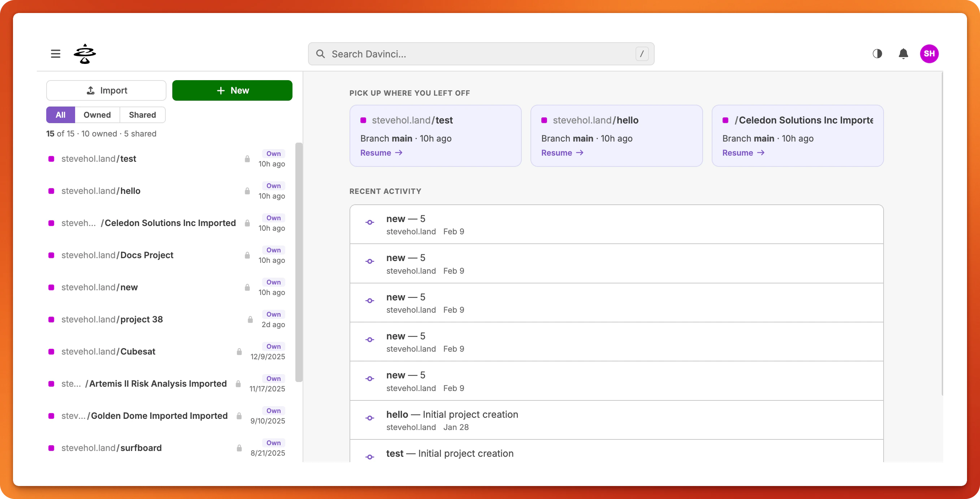Toggle the light/dark theme icon
This screenshot has width=980, height=499.
click(x=877, y=54)
